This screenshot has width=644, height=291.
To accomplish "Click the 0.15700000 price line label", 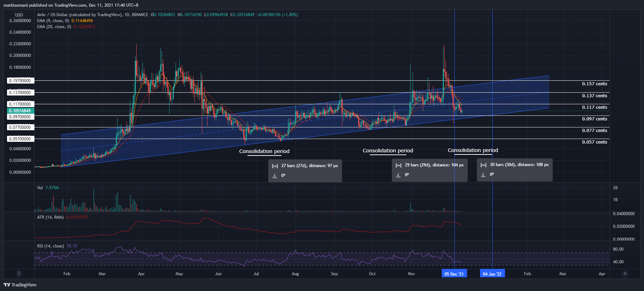I will (20, 81).
